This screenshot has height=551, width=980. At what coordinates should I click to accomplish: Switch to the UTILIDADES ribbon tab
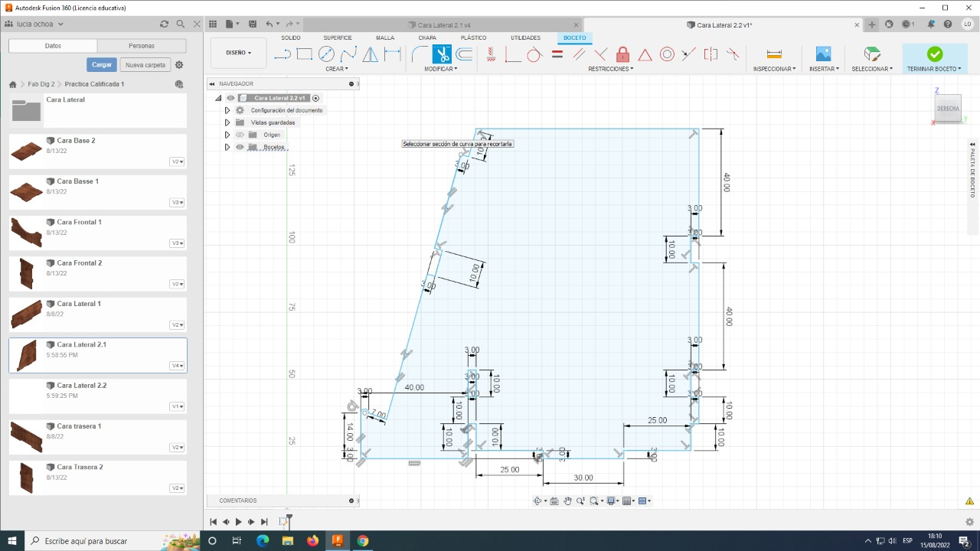[x=525, y=37]
